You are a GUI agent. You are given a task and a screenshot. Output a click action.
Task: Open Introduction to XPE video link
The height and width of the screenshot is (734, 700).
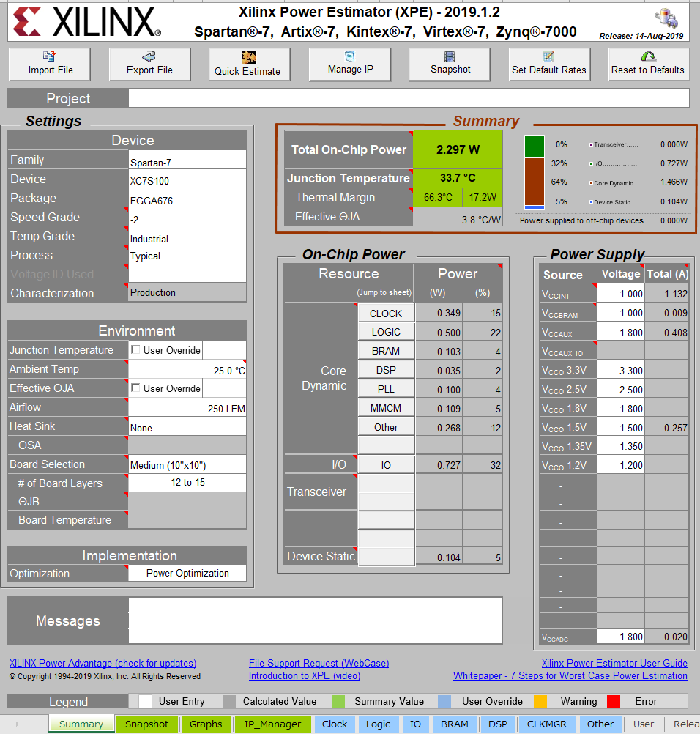tap(305, 676)
